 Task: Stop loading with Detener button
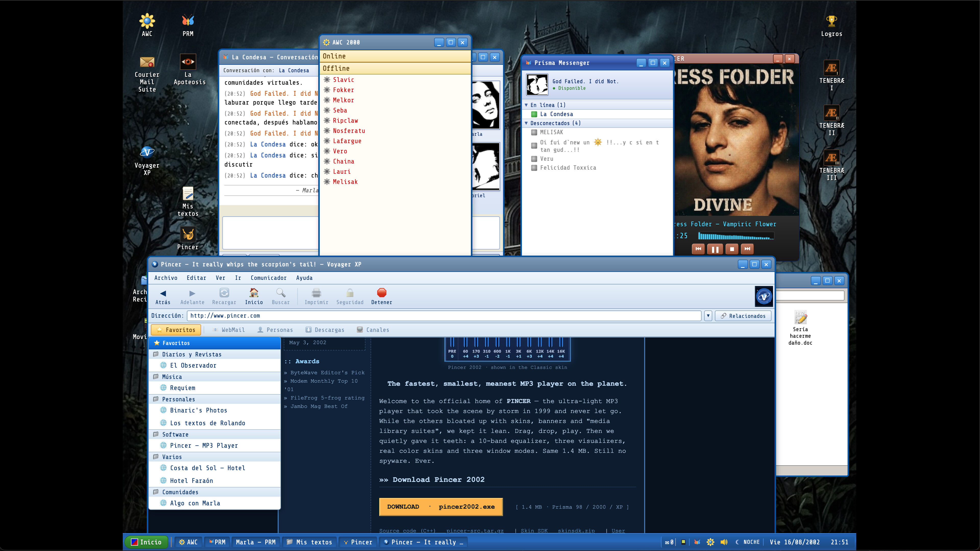tap(382, 297)
